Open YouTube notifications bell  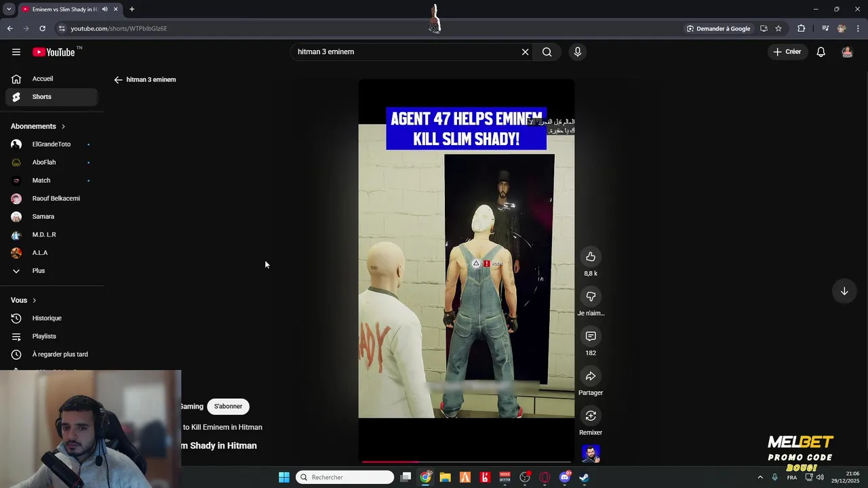(x=821, y=52)
